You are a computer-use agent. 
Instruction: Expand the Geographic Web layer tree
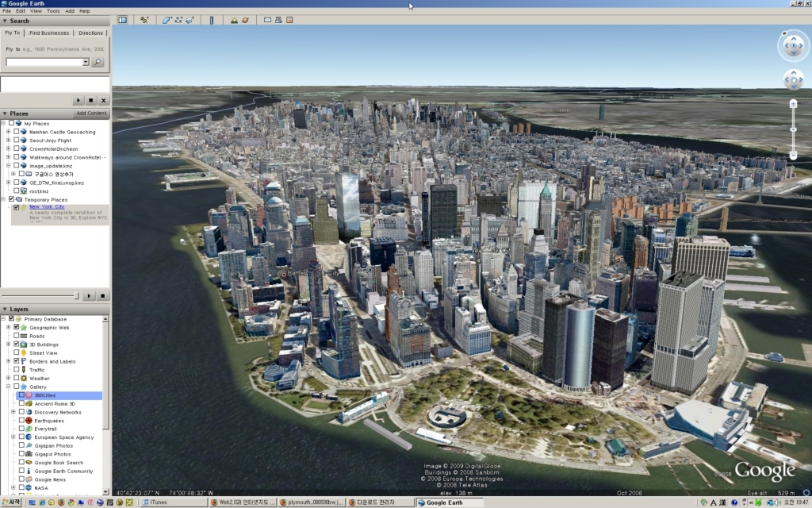(8, 328)
